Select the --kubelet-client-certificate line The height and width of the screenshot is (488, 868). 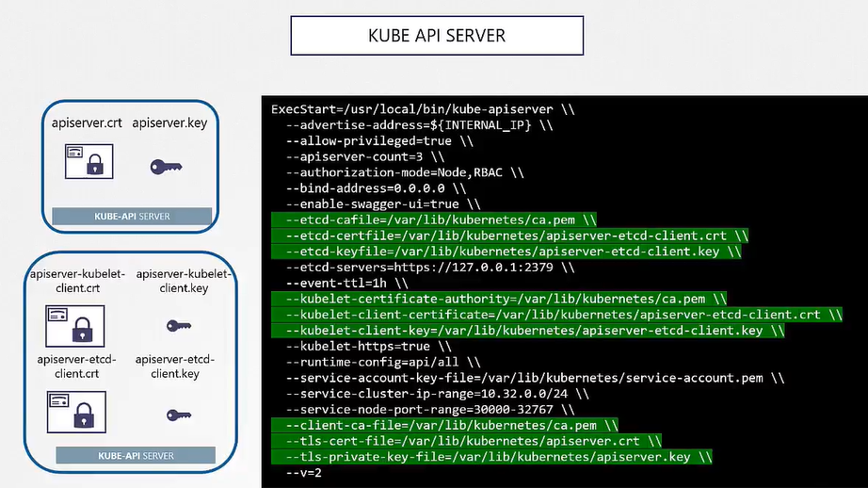click(x=561, y=315)
